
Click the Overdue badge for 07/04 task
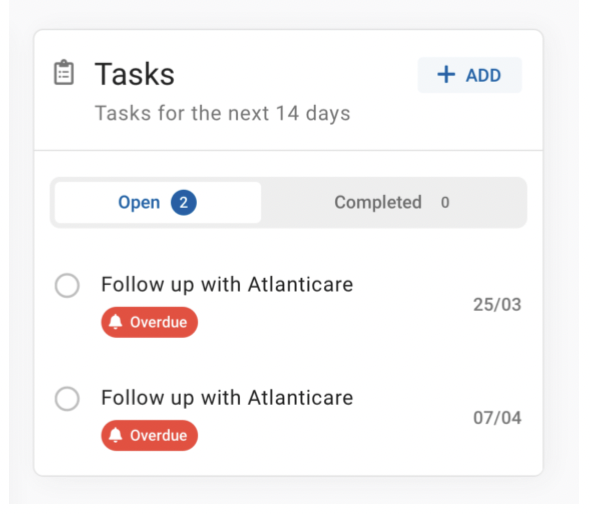click(x=149, y=435)
